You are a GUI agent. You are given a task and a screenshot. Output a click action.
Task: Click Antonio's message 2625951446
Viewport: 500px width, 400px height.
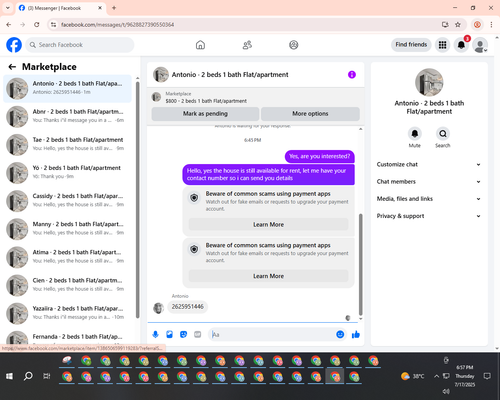pos(188,307)
